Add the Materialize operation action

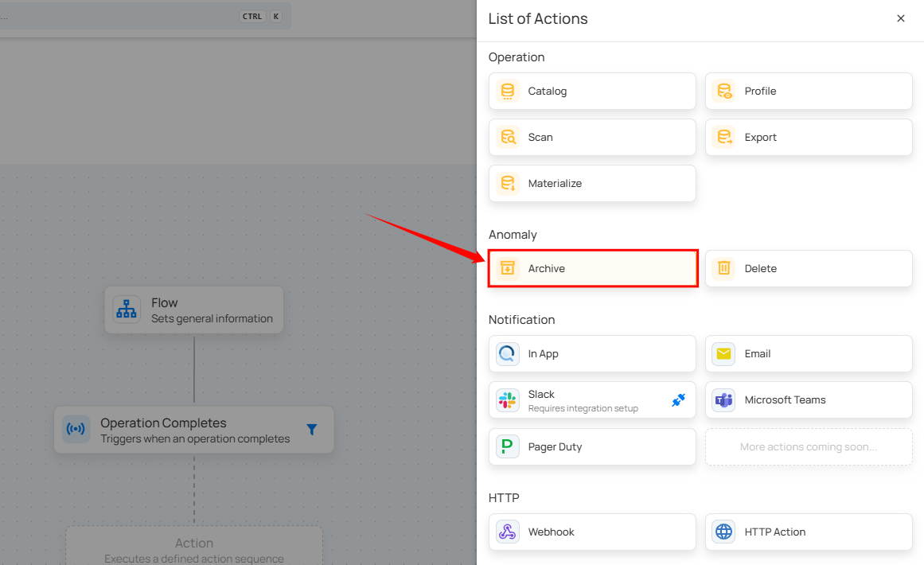point(592,184)
